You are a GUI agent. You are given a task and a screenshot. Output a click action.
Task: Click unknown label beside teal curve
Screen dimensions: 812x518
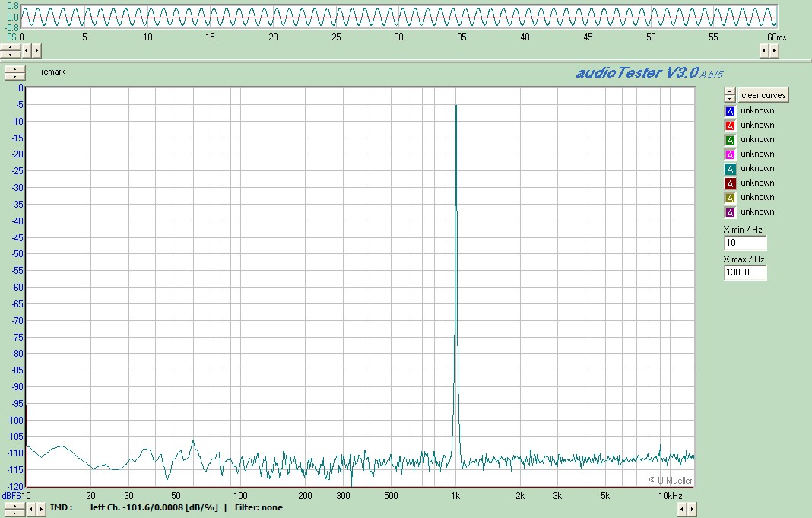point(757,168)
